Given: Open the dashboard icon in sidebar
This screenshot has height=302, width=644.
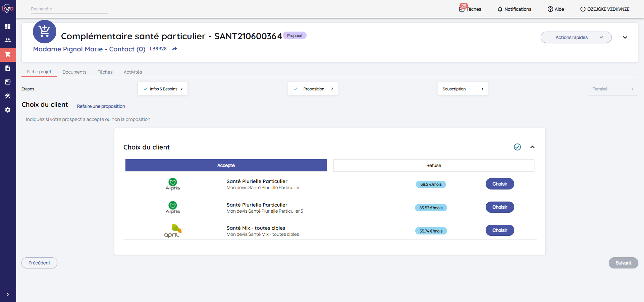Looking at the screenshot, I should click(x=8, y=27).
